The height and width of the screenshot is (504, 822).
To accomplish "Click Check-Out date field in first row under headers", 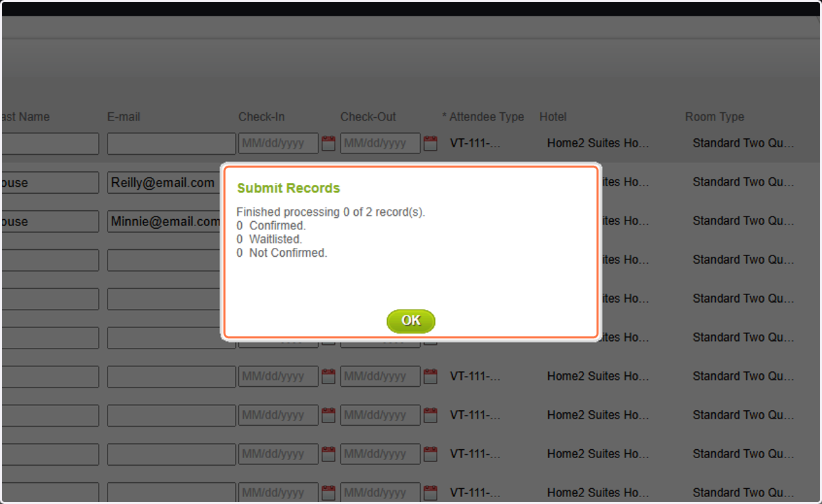I will 380,144.
